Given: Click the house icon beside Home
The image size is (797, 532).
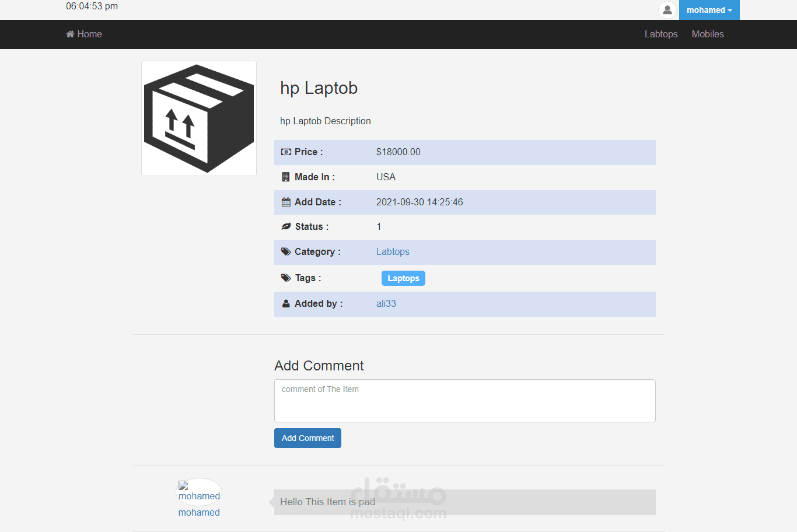Looking at the screenshot, I should 70,34.
